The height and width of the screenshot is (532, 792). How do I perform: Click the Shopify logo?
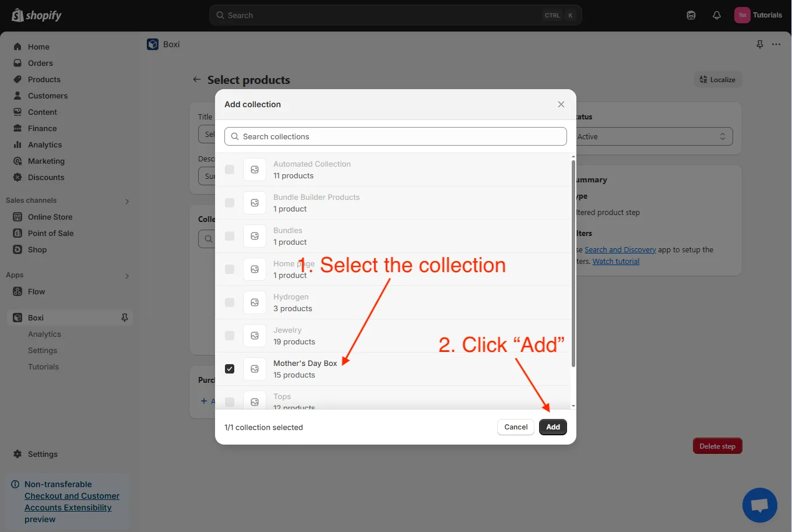coord(37,16)
